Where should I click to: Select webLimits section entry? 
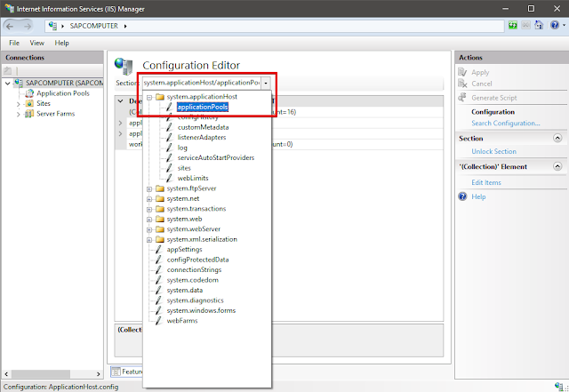193,178
